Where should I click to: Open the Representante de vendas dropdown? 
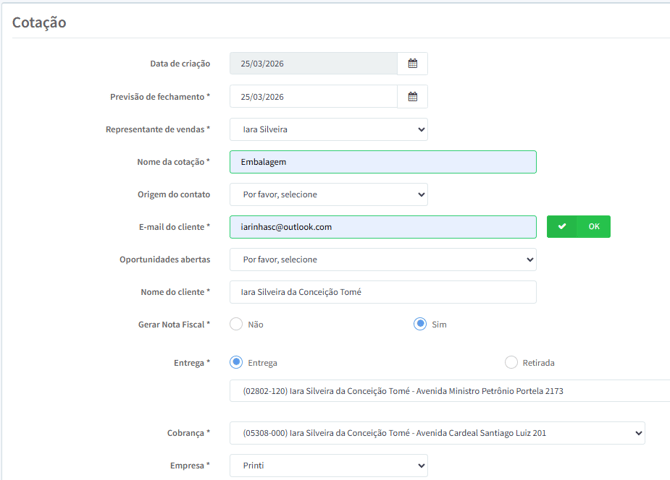coord(328,129)
